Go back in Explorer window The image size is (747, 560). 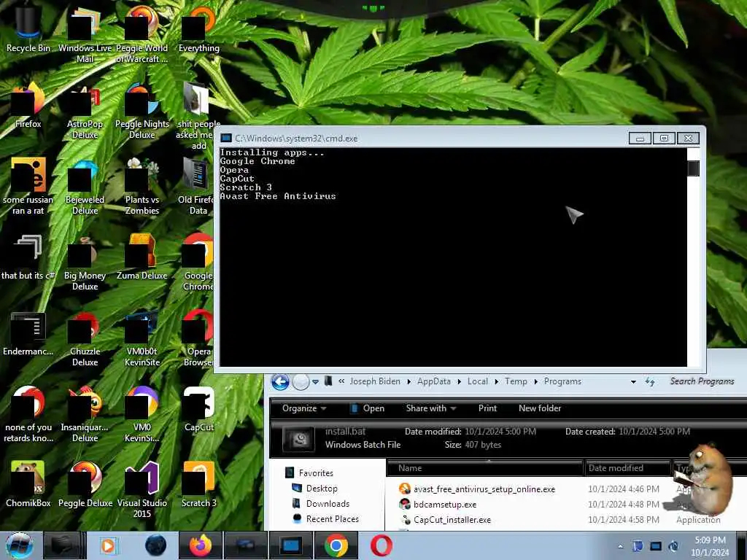pos(280,382)
